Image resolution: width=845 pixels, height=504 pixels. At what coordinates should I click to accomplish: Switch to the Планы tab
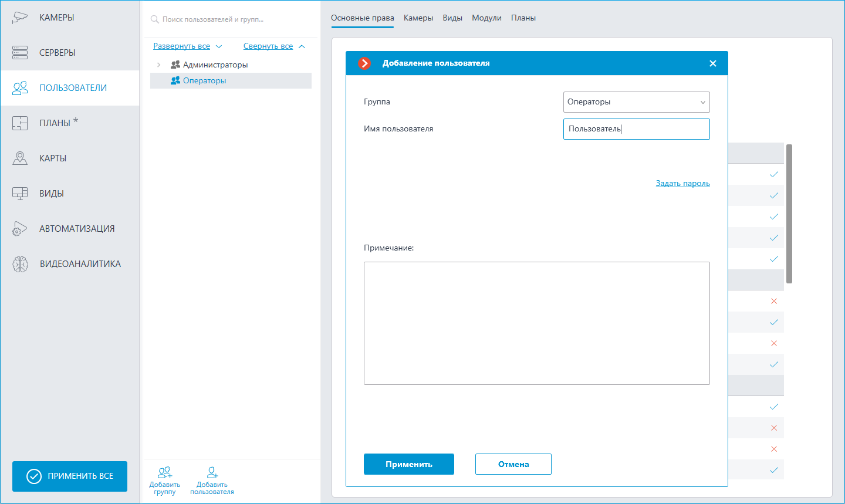[523, 18]
